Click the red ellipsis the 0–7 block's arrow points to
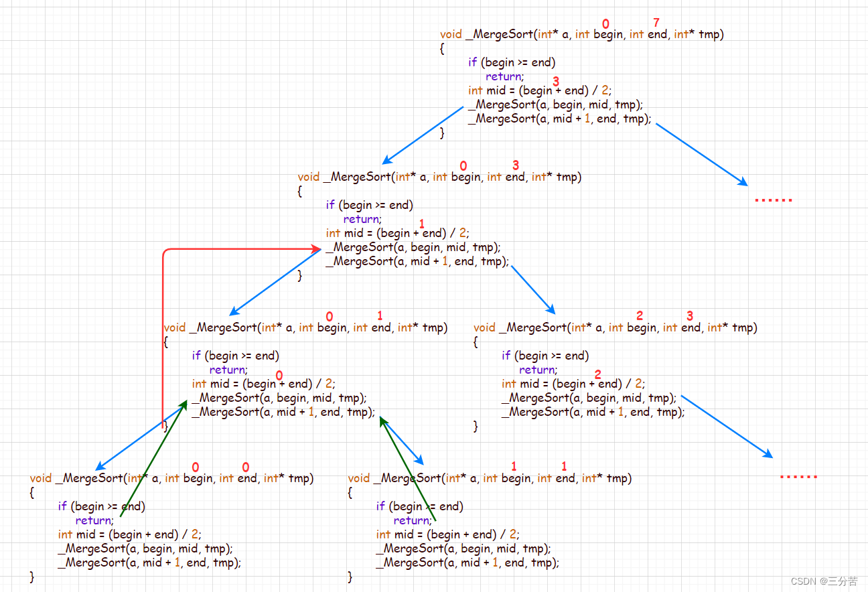Screen dimensions: 868x592 click(774, 200)
